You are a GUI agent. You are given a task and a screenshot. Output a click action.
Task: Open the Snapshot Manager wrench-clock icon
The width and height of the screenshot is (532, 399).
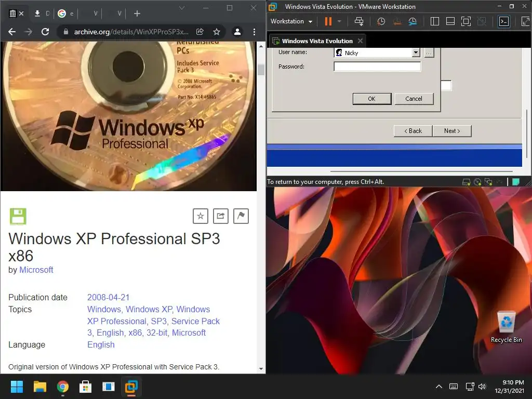pos(413,21)
